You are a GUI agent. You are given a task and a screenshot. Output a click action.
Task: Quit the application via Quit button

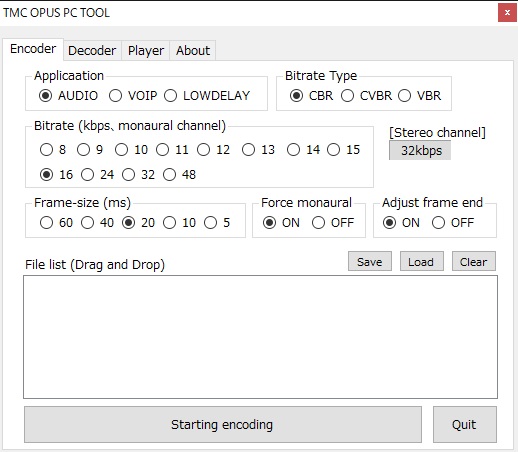point(465,425)
